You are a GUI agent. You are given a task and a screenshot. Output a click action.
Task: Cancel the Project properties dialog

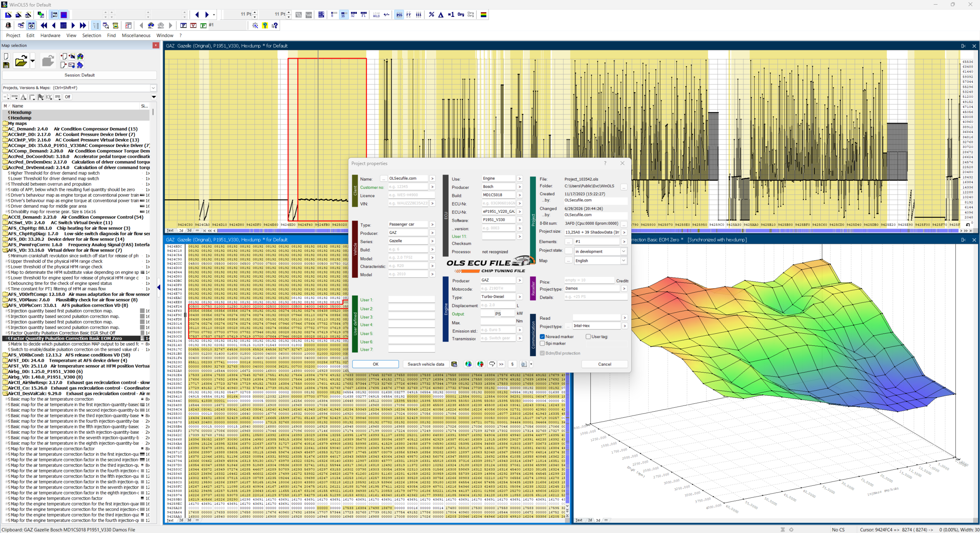point(604,364)
